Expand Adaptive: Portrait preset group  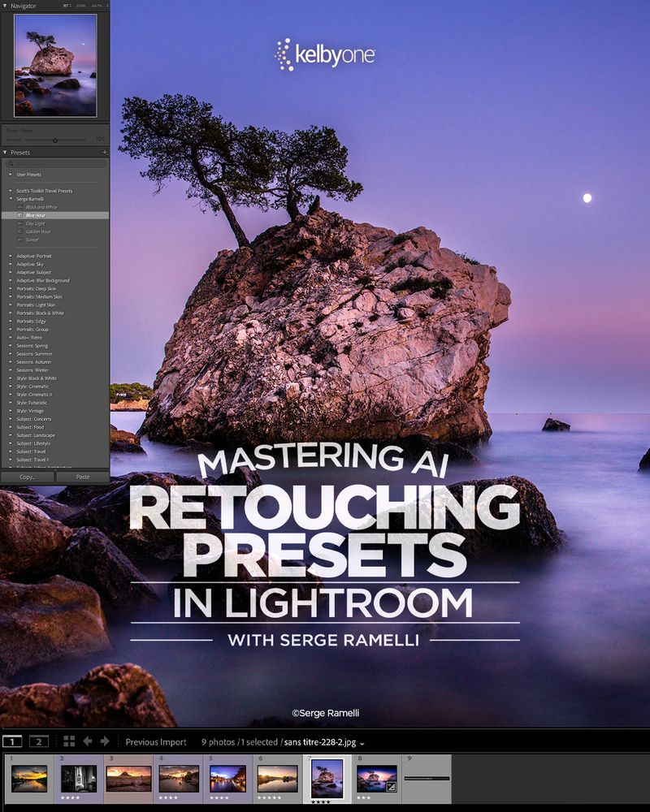(11, 256)
